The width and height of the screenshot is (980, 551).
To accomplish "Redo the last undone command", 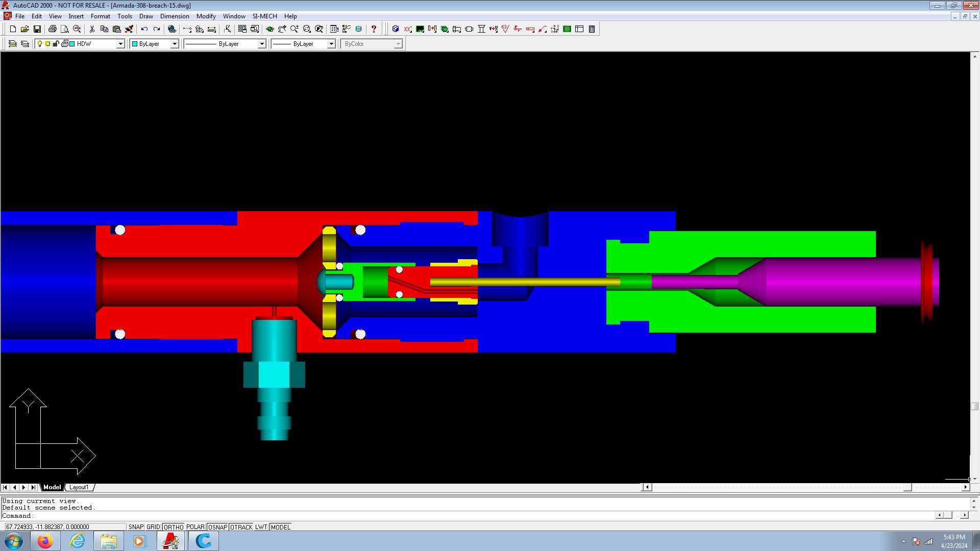I will (x=157, y=29).
